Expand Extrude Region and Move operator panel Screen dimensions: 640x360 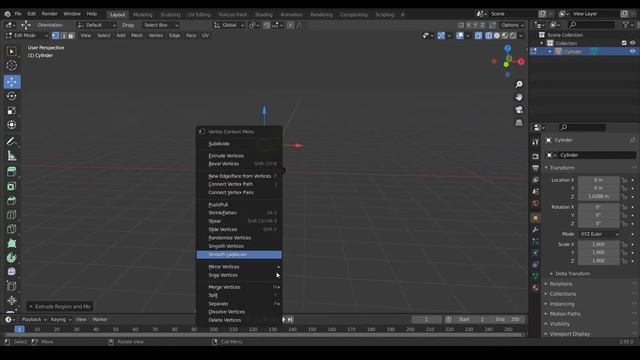60,307
